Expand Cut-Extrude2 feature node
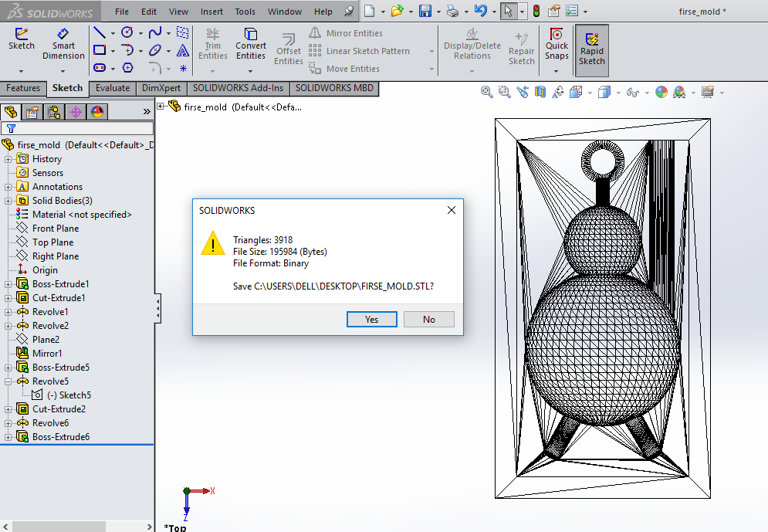This screenshot has height=532, width=768. (x=8, y=409)
